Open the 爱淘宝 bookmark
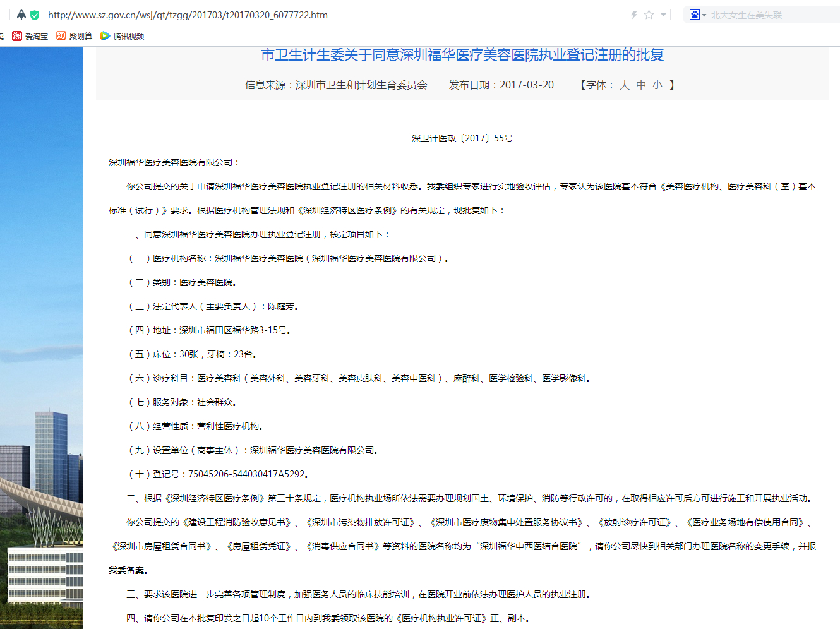 [30, 36]
